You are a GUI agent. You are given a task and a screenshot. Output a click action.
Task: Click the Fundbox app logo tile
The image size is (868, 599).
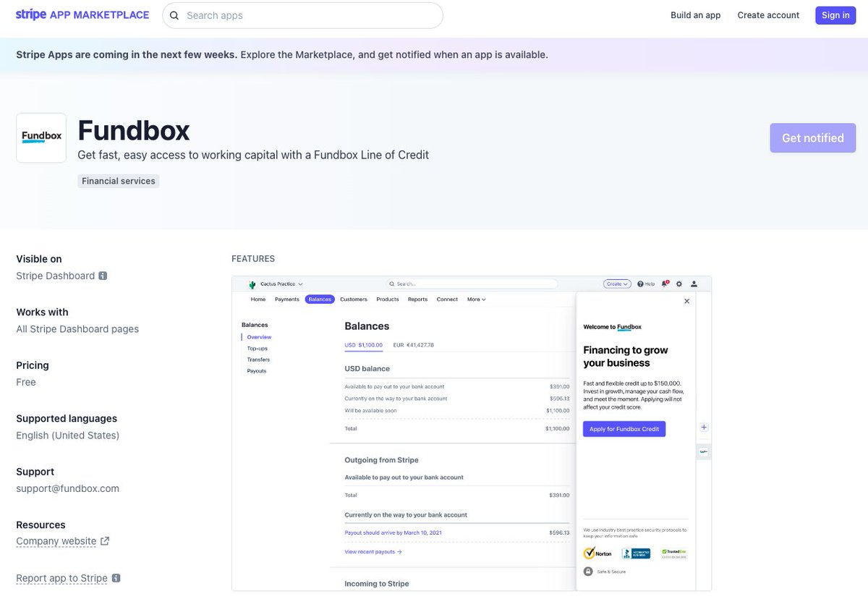[x=41, y=137]
